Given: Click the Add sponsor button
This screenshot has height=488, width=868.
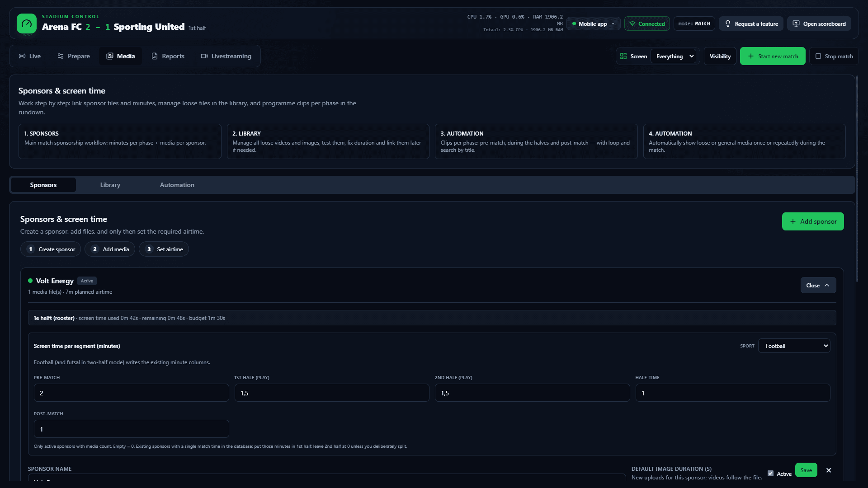Looking at the screenshot, I should pos(813,221).
